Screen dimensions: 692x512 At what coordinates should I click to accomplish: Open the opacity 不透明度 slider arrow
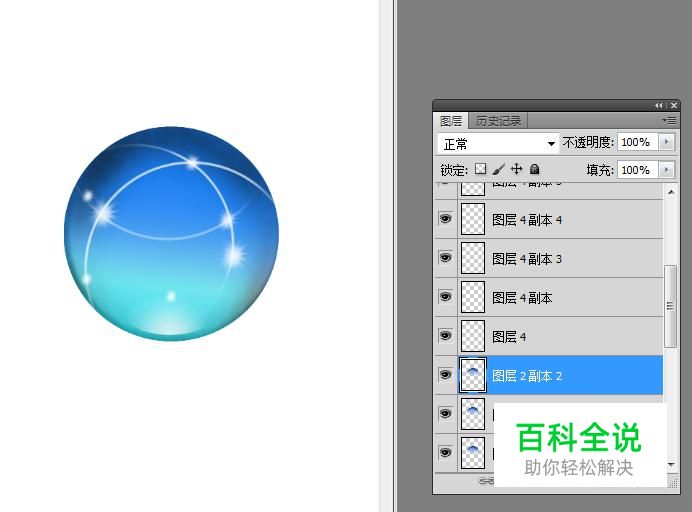(x=666, y=142)
